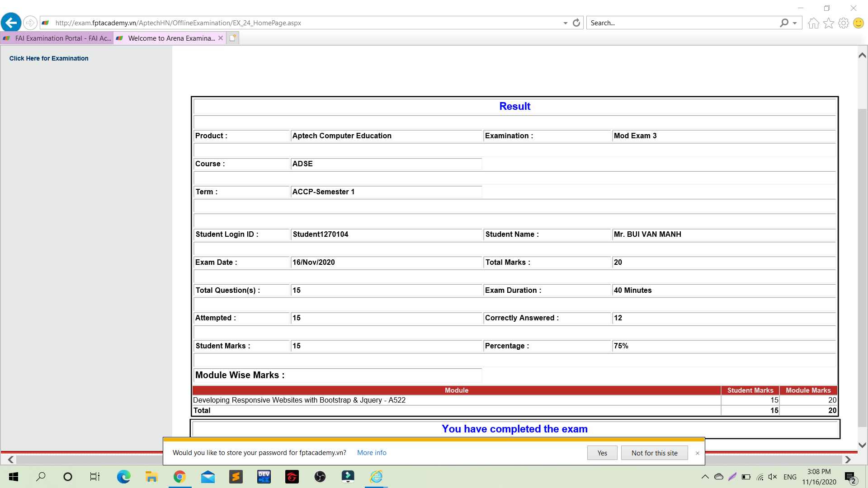Click 'ACCP-Semester 1' term value

click(323, 192)
